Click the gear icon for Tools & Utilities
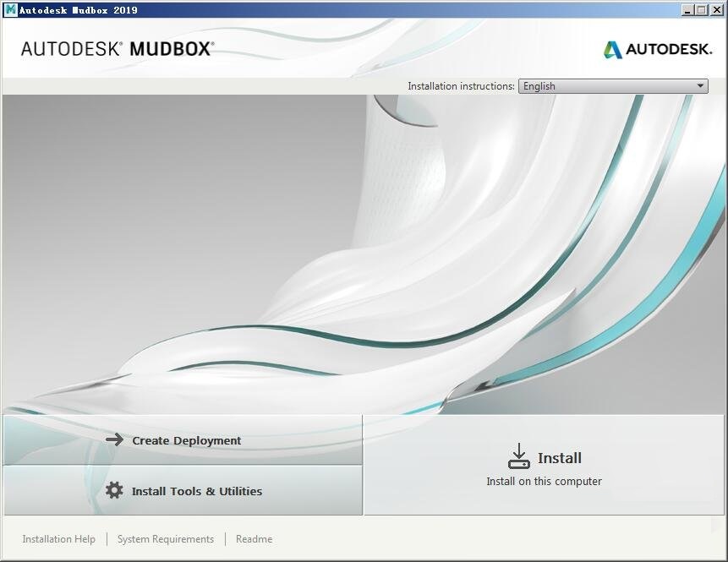This screenshot has height=562, width=728. click(114, 490)
